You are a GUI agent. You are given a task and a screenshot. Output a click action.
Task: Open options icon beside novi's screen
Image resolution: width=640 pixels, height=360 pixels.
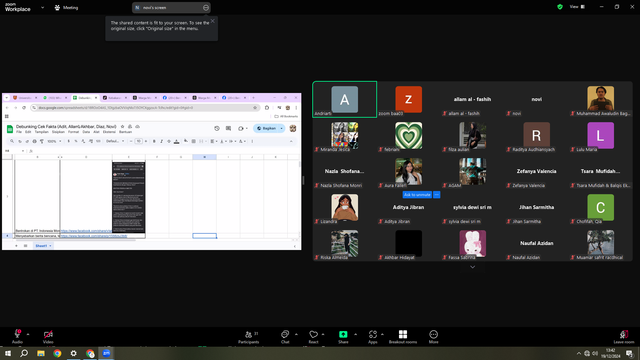[206, 7]
